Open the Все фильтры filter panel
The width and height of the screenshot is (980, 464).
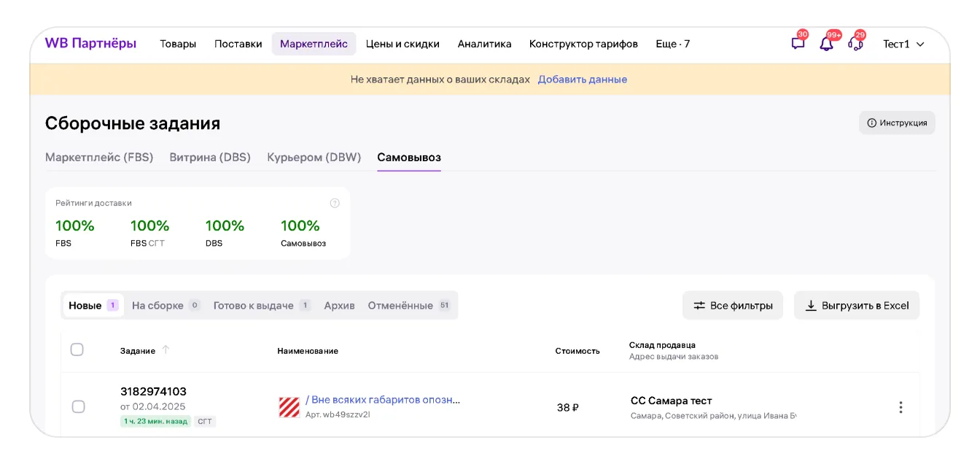(x=732, y=306)
